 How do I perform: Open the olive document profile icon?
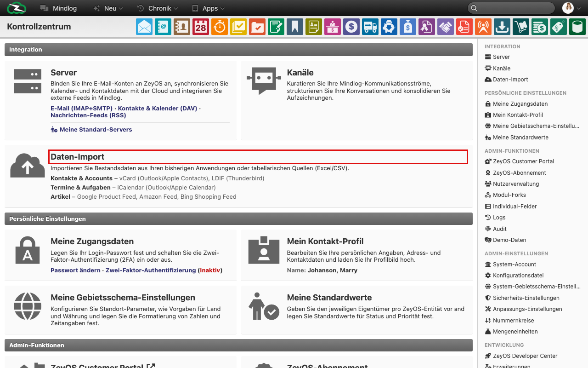[314, 27]
